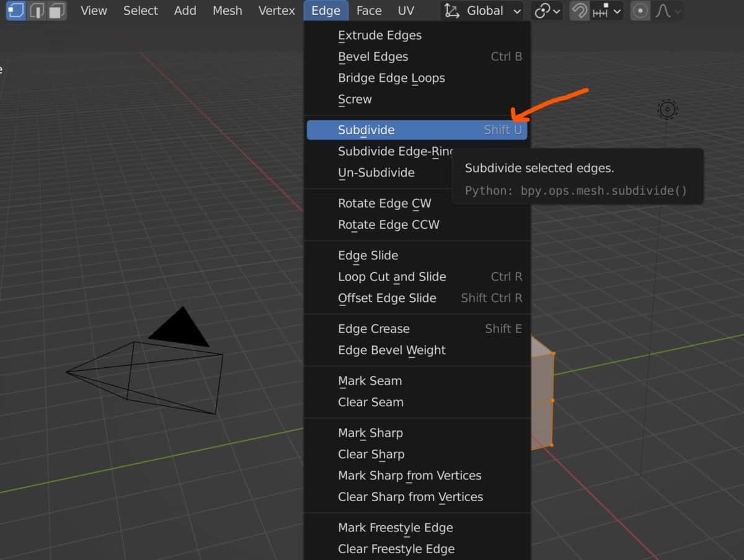
Task: Open the Select menu
Action: 141,11
